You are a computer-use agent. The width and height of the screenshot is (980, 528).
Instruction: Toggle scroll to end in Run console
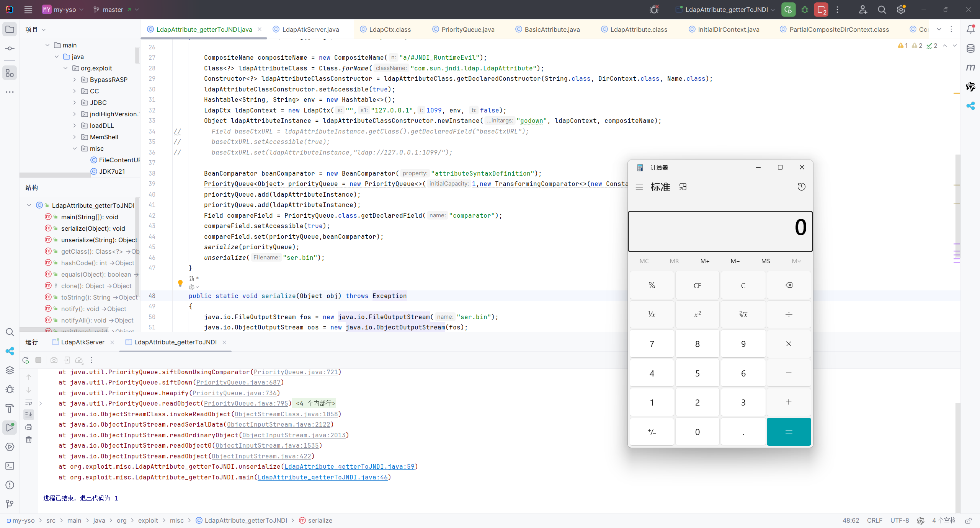point(29,415)
